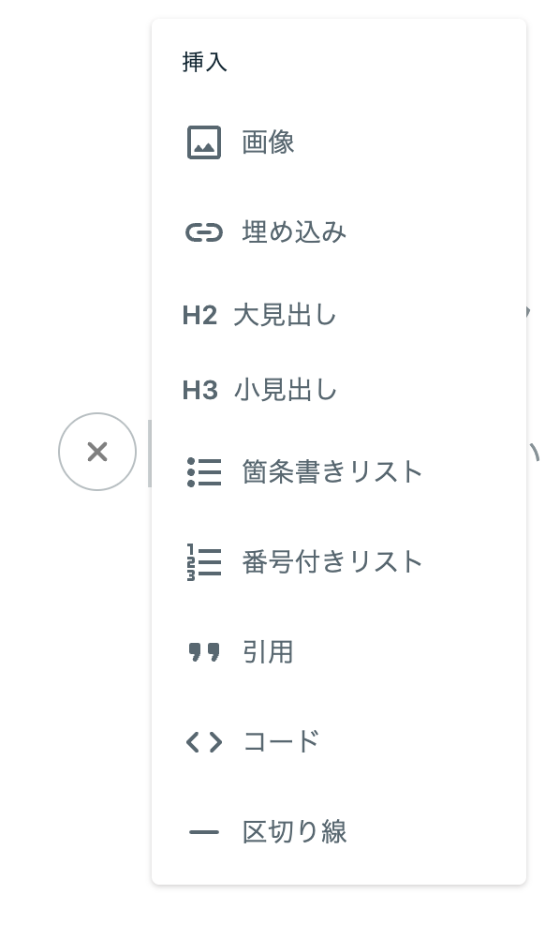Click the H2 heading icon

(x=199, y=315)
